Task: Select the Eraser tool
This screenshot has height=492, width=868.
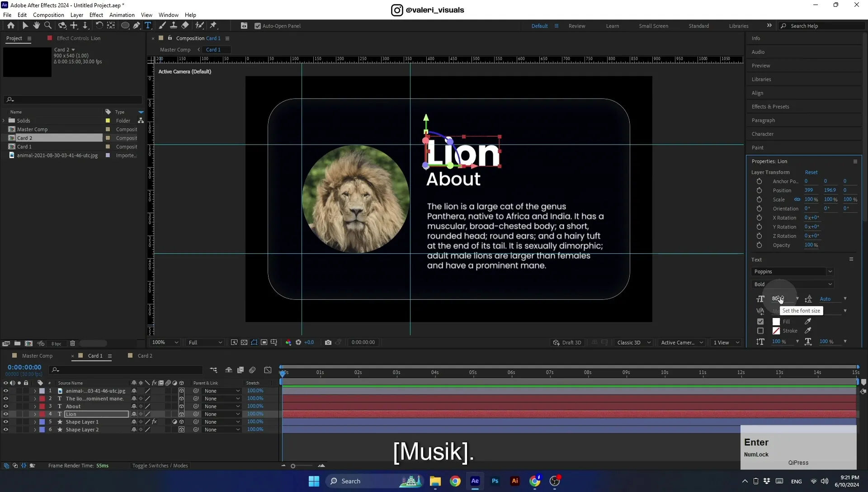Action: pos(185,26)
